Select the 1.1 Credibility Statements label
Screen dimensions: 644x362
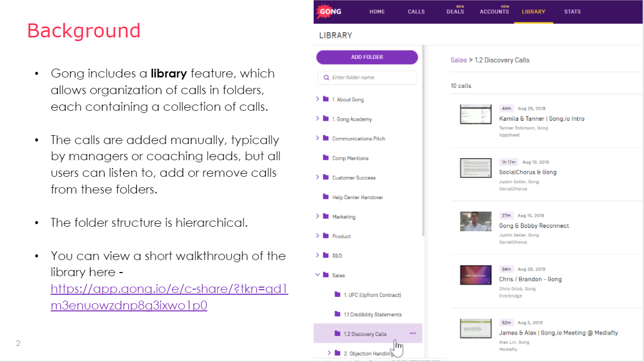[373, 315]
